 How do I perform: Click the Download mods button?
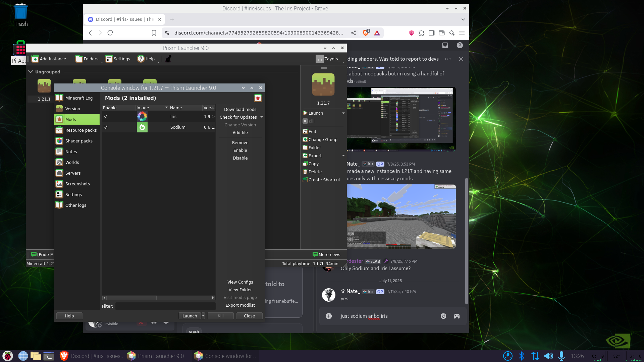(240, 109)
